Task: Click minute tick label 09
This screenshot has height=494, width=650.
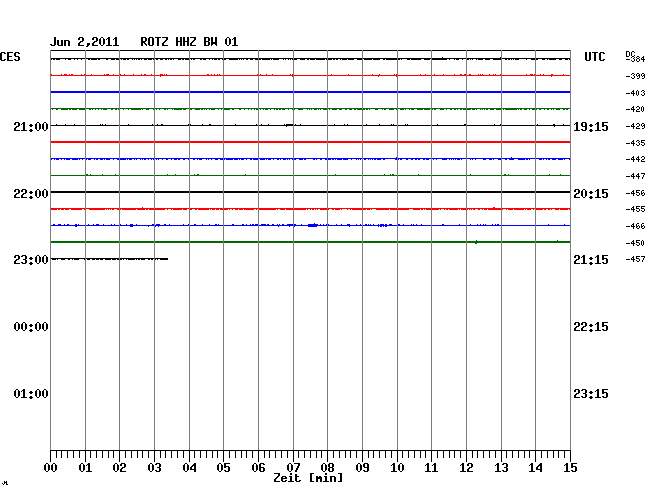Action: click(362, 467)
